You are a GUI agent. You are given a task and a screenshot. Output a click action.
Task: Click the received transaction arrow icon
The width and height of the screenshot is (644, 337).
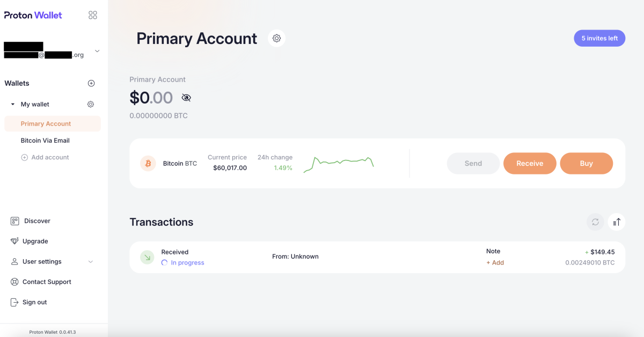click(x=147, y=257)
